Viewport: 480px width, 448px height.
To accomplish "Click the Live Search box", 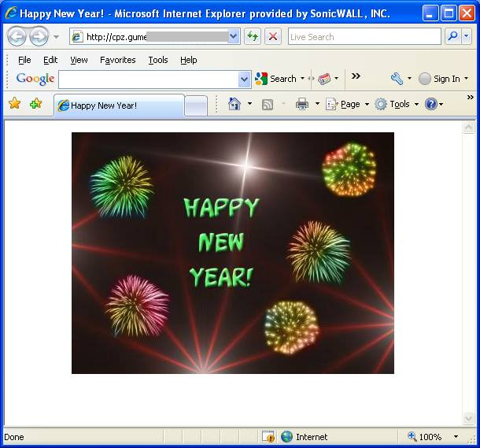I will tap(364, 37).
